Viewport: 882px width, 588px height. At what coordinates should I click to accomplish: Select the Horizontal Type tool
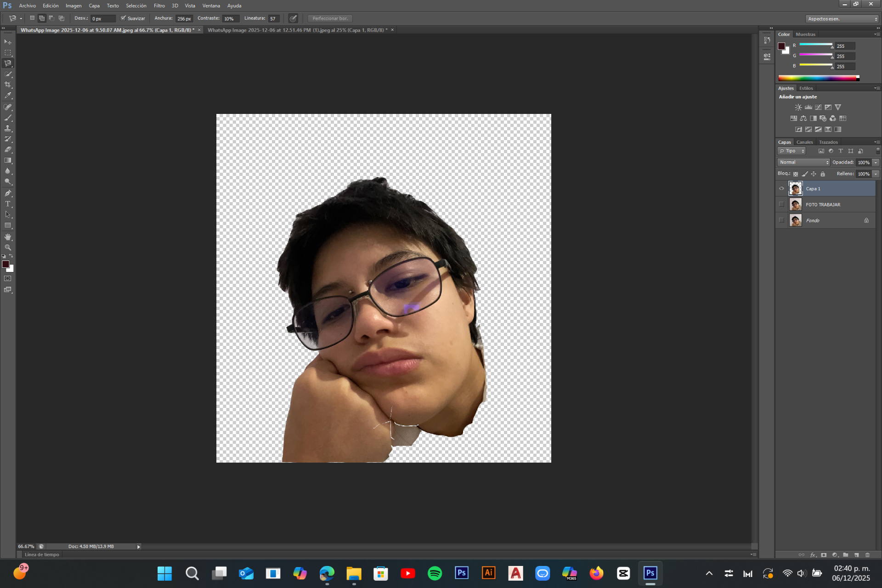click(8, 204)
